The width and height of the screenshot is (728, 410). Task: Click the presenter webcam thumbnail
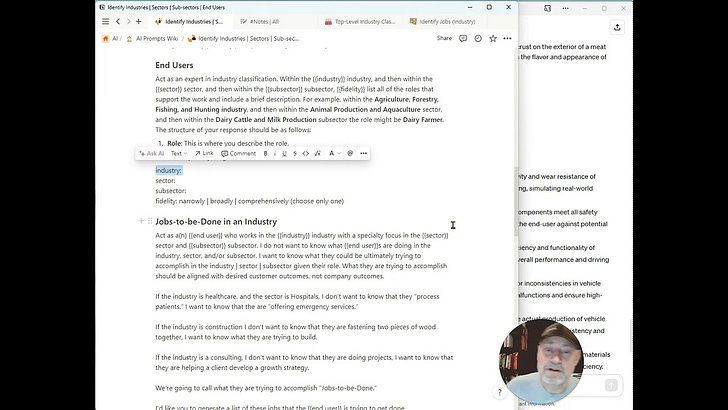click(x=541, y=361)
